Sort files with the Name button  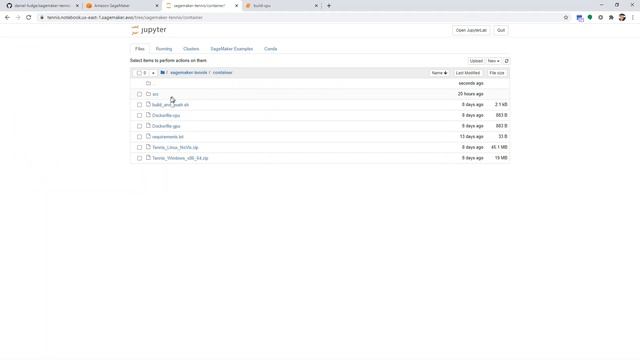pyautogui.click(x=440, y=73)
